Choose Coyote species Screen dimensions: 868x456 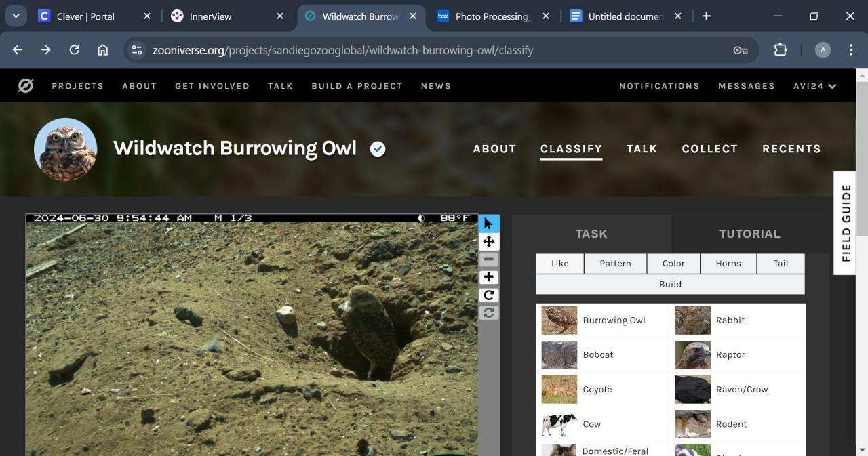[602, 390]
